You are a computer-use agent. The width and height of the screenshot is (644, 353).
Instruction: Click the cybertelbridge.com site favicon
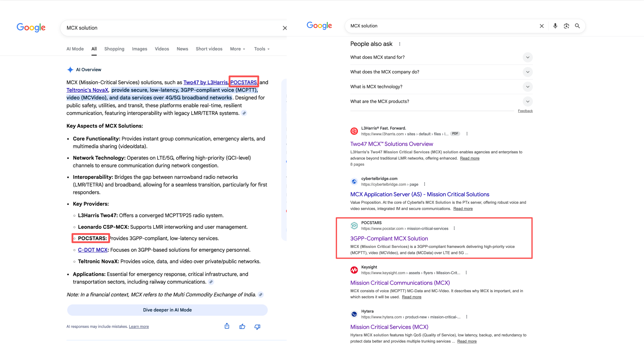pos(354,181)
